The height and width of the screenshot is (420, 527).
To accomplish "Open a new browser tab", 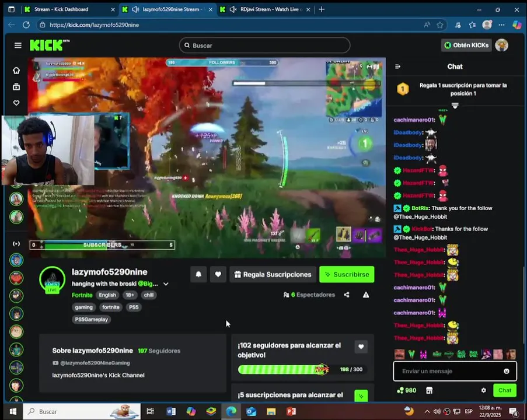I will pos(322,9).
